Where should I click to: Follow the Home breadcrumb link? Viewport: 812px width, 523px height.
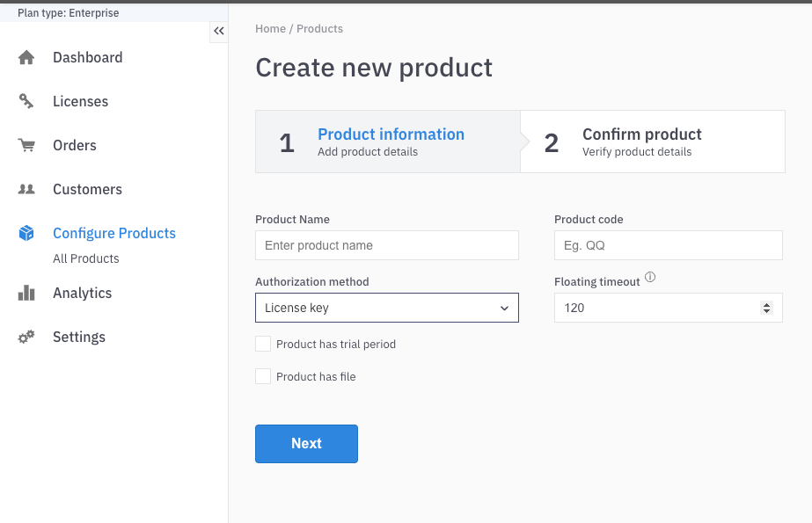click(270, 29)
